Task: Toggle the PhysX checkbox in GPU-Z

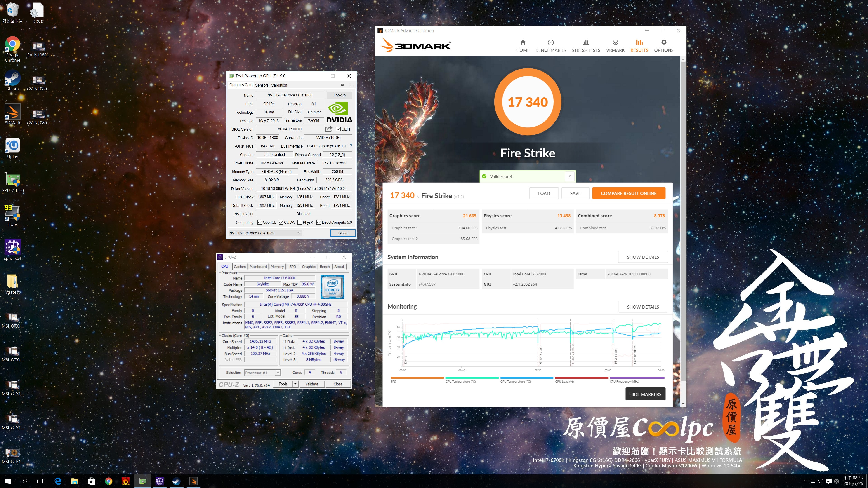Action: click(300, 222)
